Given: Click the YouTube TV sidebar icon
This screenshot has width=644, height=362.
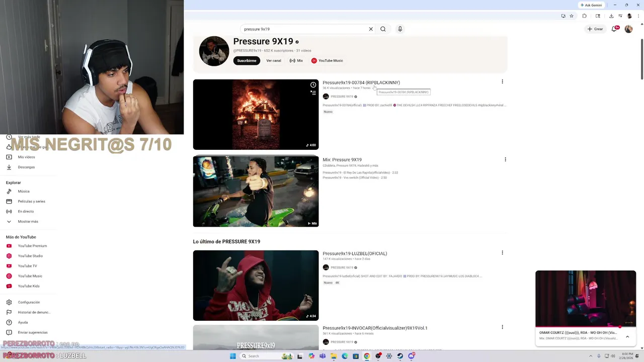Looking at the screenshot, I should tap(9, 266).
